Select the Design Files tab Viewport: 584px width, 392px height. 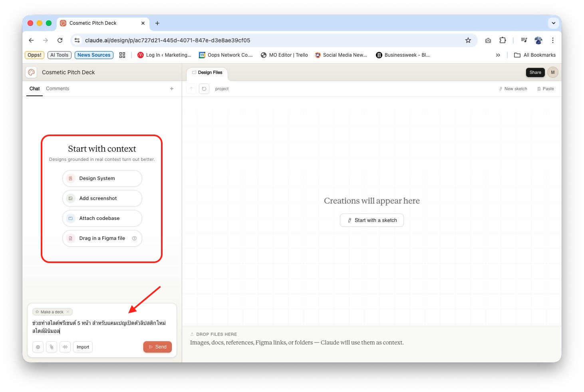[x=207, y=73]
